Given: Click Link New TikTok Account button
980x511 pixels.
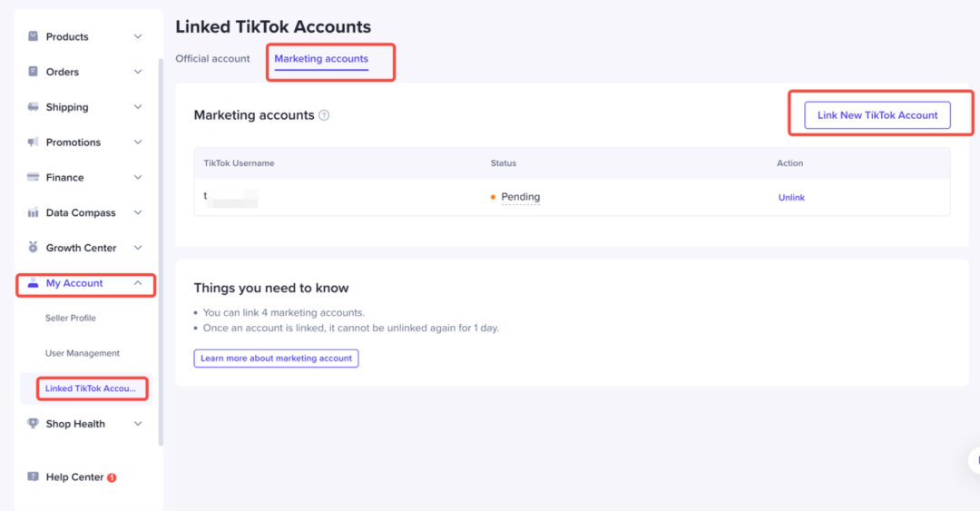Looking at the screenshot, I should [877, 115].
